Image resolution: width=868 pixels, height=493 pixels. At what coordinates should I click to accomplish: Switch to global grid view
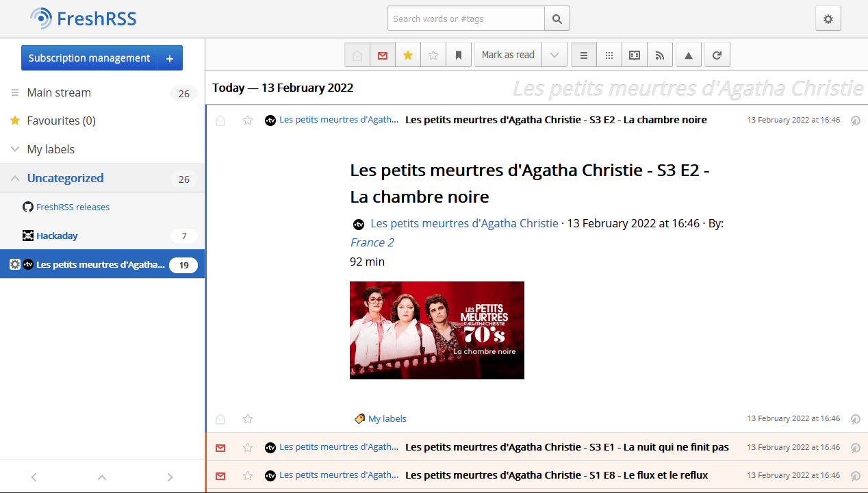click(609, 55)
